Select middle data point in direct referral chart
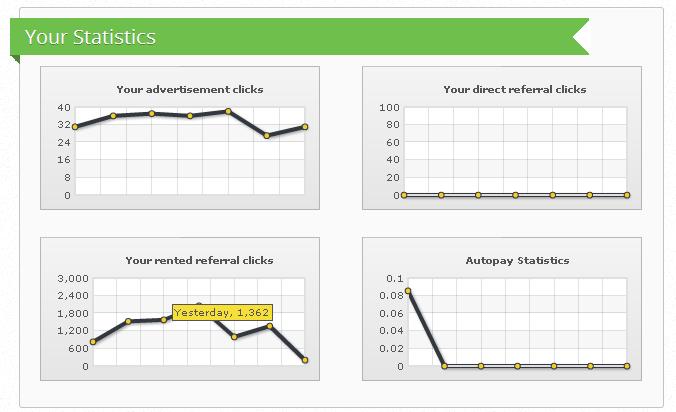 pos(516,195)
